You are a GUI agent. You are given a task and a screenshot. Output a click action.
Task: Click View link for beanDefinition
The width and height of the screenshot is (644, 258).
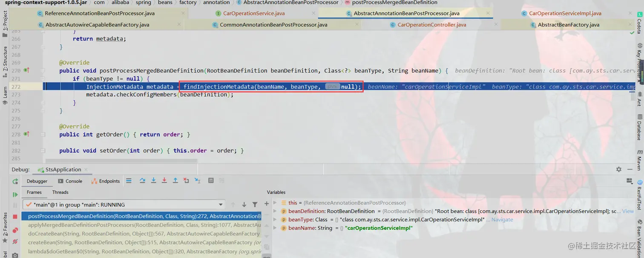click(628, 211)
